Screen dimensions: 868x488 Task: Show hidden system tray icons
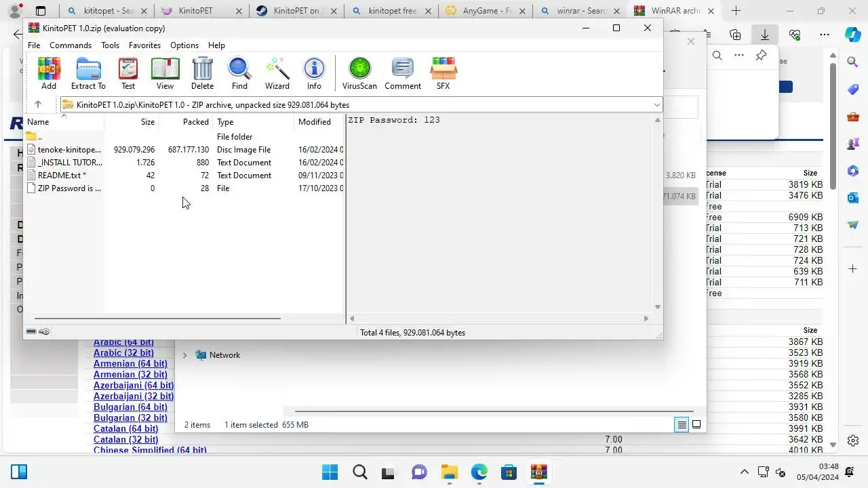tap(744, 472)
